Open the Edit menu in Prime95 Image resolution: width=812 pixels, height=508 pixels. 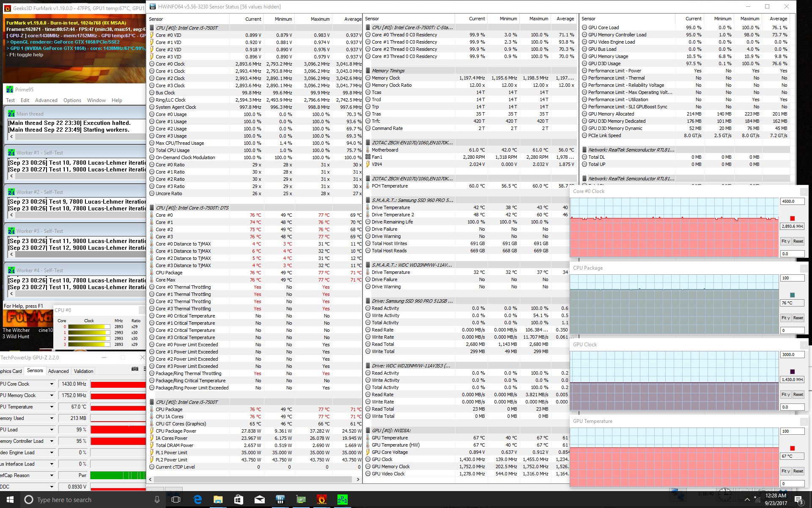[25, 100]
